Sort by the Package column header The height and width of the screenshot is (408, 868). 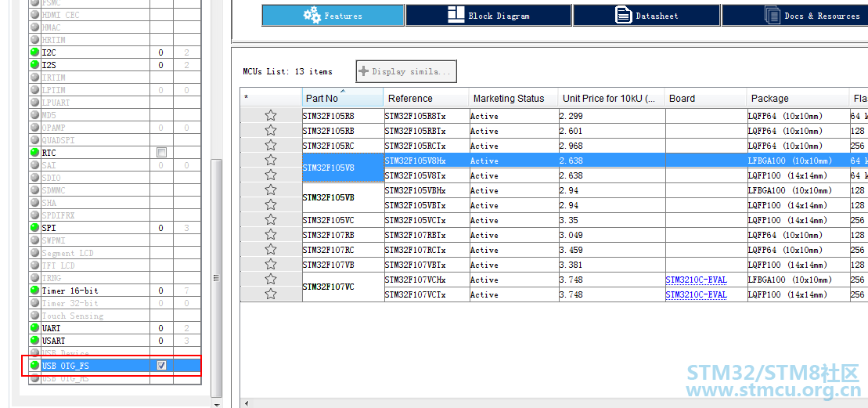tap(798, 98)
